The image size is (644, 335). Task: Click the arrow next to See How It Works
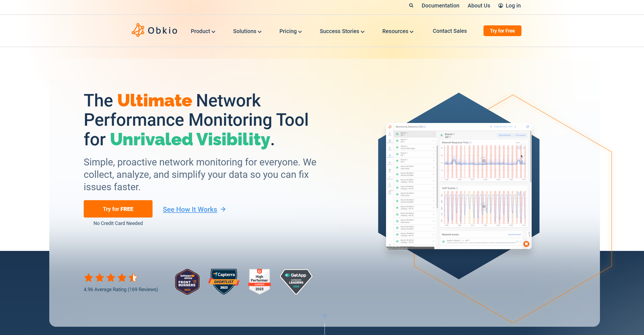pyautogui.click(x=223, y=209)
